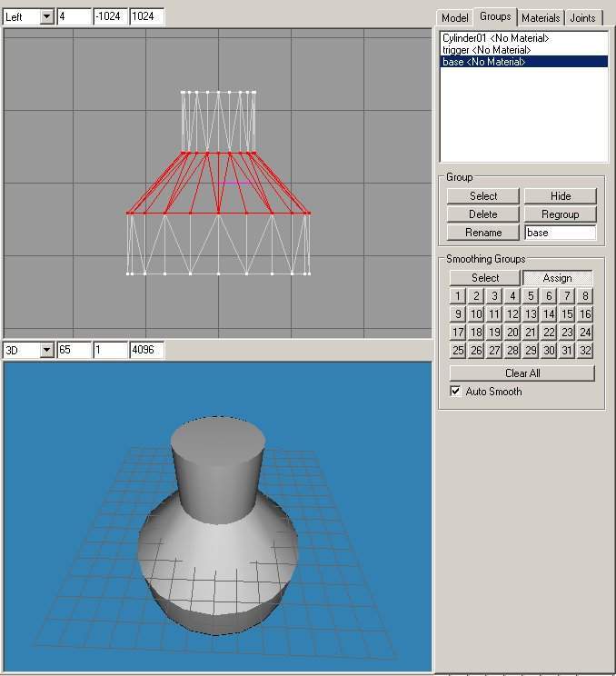Toggle the Auto Smooth checkbox
The image size is (616, 676).
[x=456, y=392]
